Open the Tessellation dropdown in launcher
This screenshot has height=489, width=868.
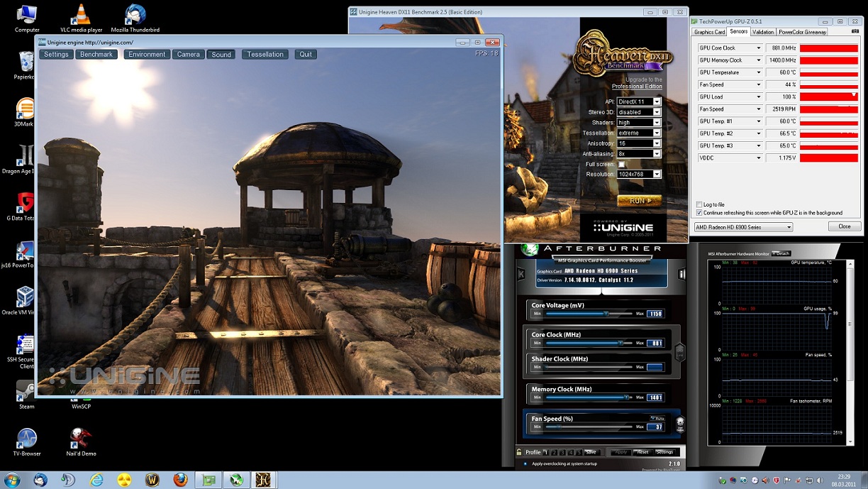(639, 133)
